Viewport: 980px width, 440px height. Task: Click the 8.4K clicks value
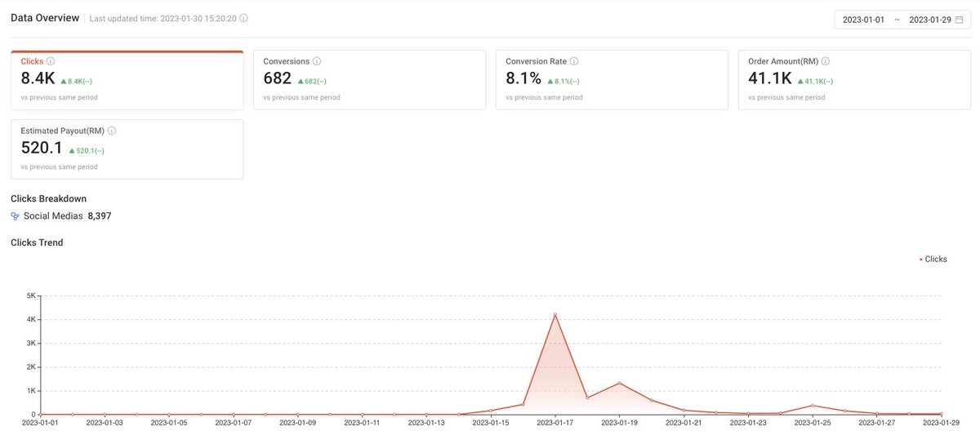38,78
